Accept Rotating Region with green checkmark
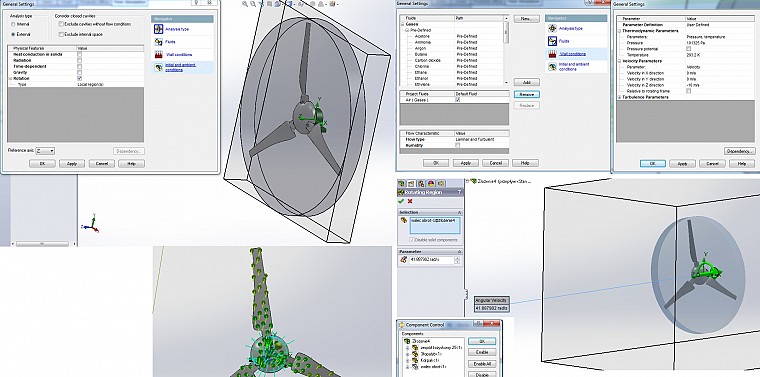 (x=401, y=201)
